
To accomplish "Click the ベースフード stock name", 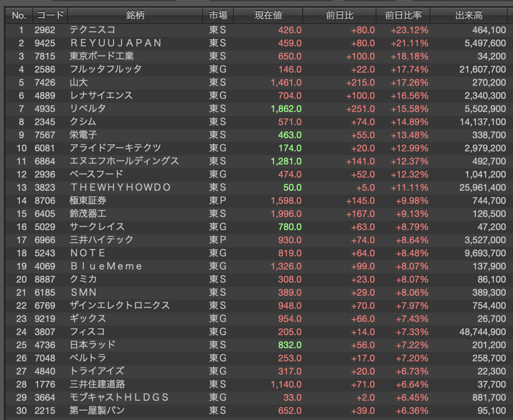I will (x=97, y=174).
